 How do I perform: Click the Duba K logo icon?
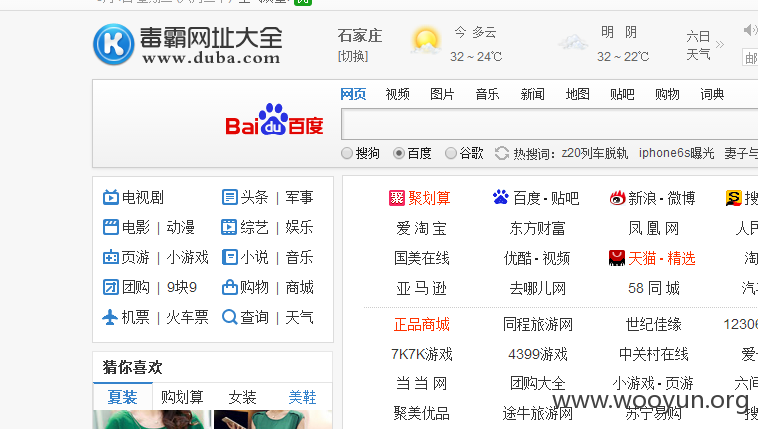pyautogui.click(x=114, y=44)
